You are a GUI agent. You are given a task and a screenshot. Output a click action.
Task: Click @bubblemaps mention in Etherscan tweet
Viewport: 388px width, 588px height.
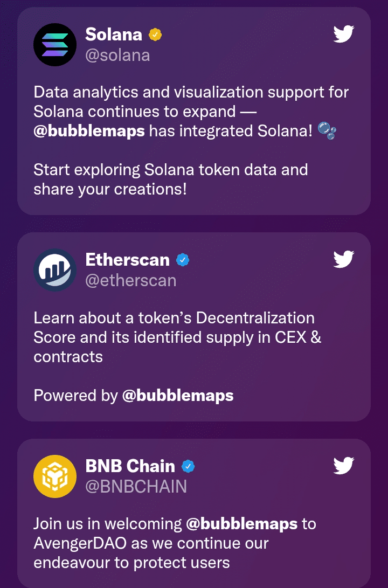click(x=178, y=396)
